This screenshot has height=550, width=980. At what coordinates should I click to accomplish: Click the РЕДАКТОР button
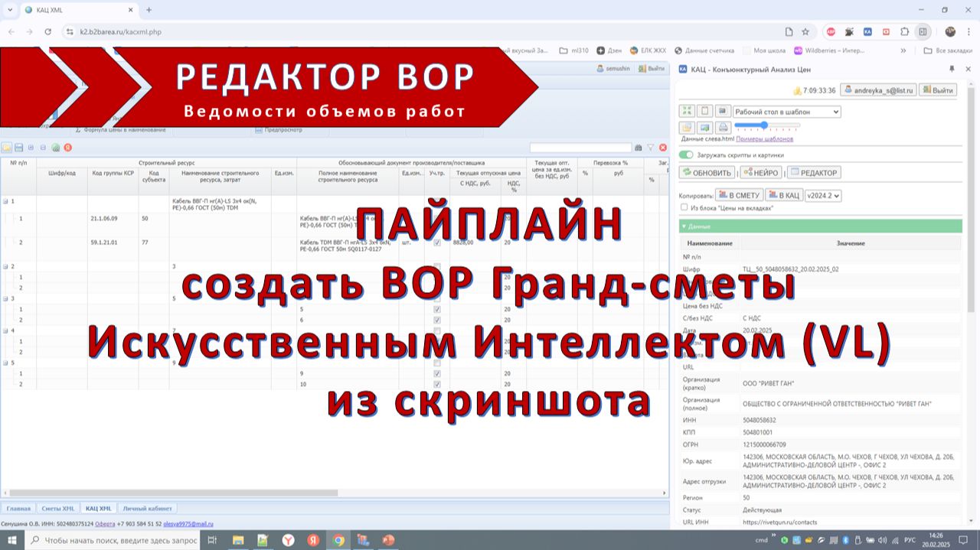click(x=814, y=173)
